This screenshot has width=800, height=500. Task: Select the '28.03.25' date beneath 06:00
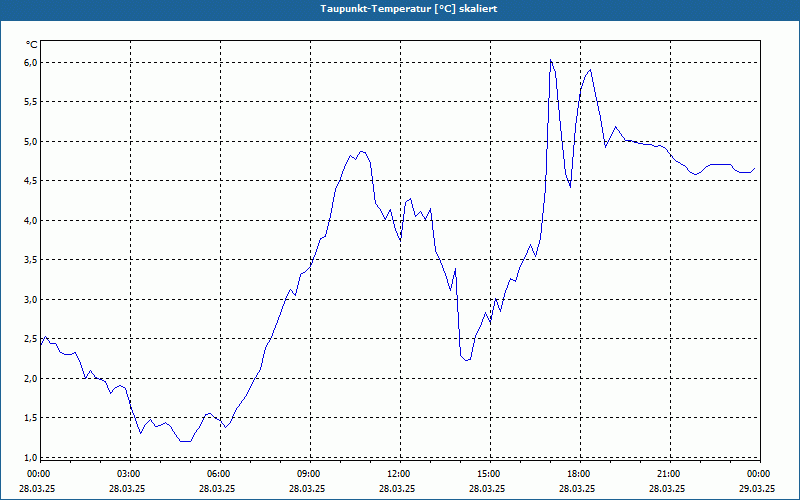coord(217,488)
